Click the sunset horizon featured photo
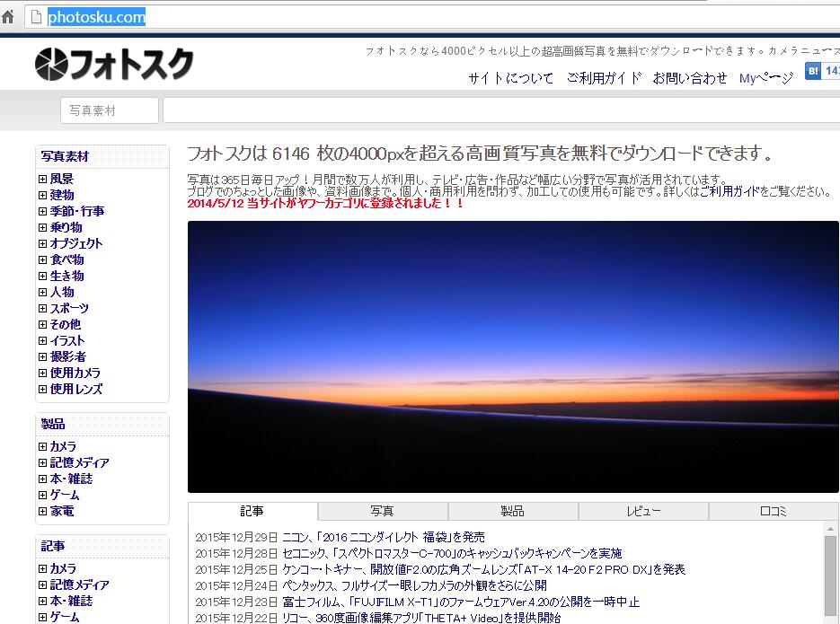This screenshot has width=840, height=624. pyautogui.click(x=513, y=356)
